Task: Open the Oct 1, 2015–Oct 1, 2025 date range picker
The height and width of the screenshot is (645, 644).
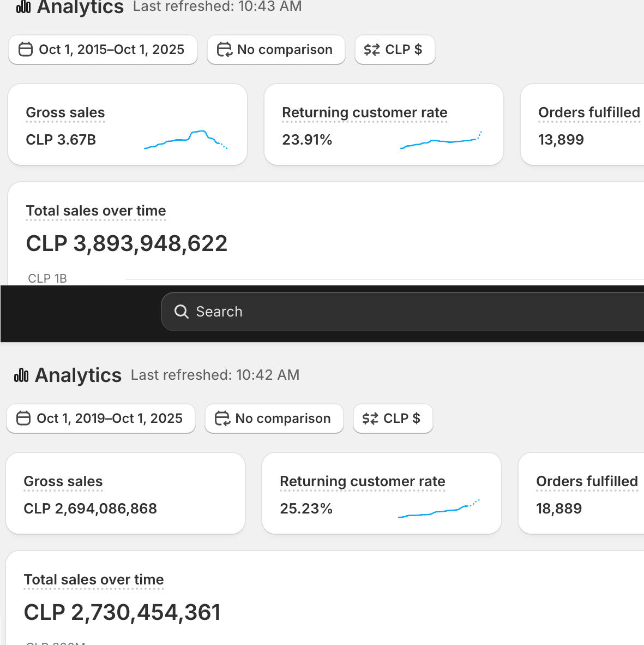Action: (x=103, y=50)
